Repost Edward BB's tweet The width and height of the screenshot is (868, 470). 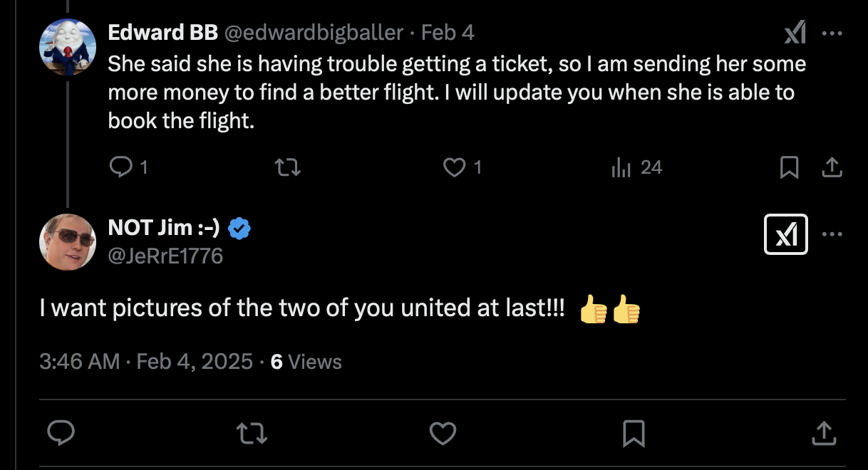(x=288, y=167)
